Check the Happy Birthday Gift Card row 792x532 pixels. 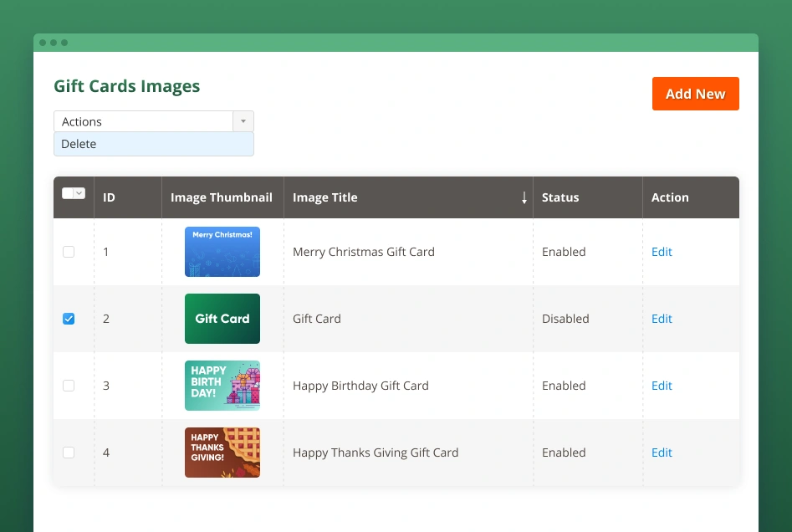pos(69,386)
